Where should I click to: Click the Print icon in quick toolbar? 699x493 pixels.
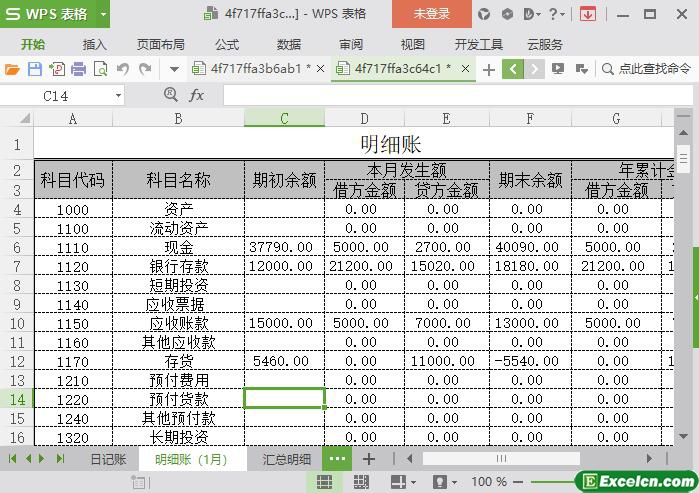[78, 69]
